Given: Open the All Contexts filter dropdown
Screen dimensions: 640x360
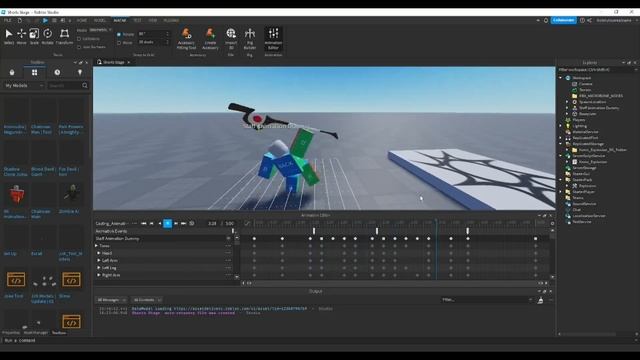Looking at the screenshot, I should [x=147, y=300].
